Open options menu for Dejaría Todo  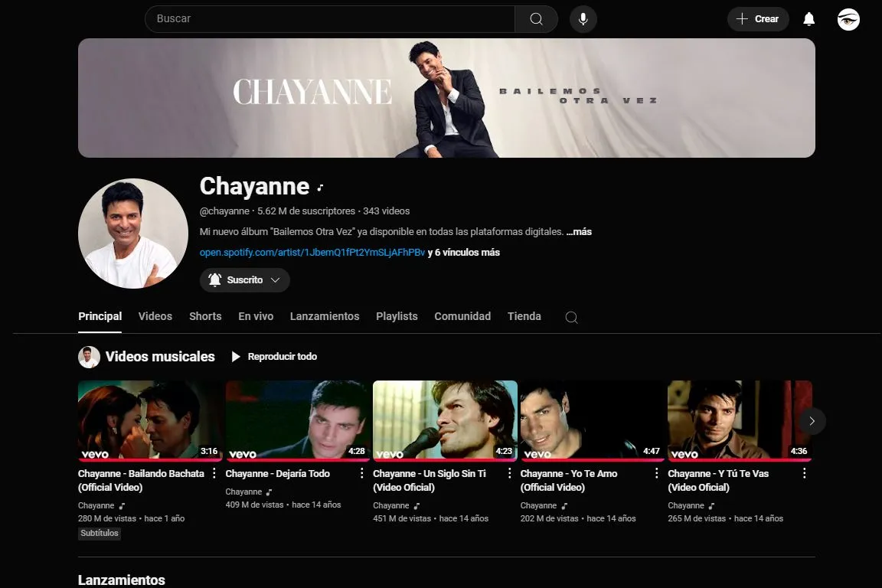click(x=361, y=474)
